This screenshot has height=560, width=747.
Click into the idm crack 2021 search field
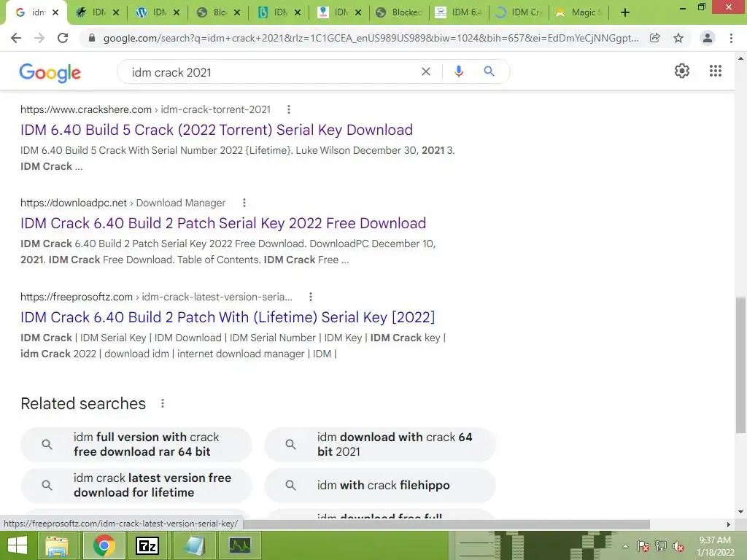click(271, 72)
